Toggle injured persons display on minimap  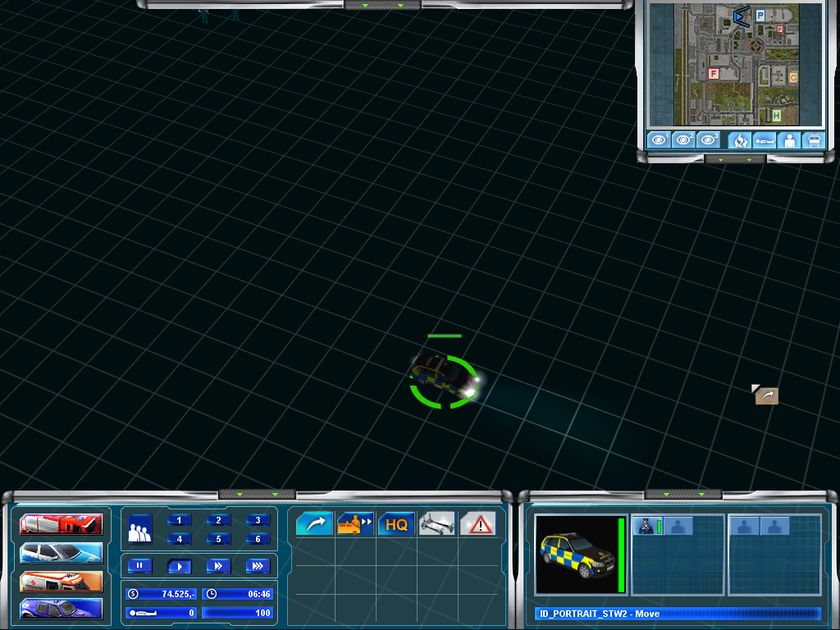click(x=765, y=140)
